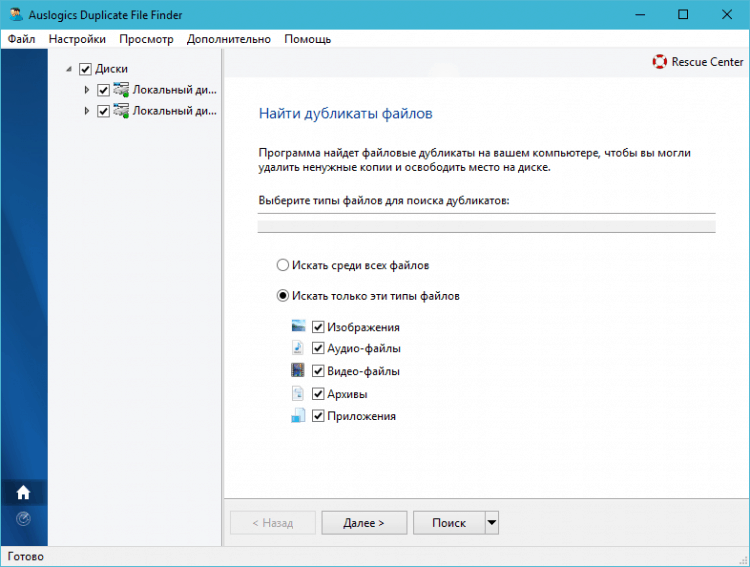Uncheck the second Локальный диск checkbox
The height and width of the screenshot is (567, 750).
[103, 111]
